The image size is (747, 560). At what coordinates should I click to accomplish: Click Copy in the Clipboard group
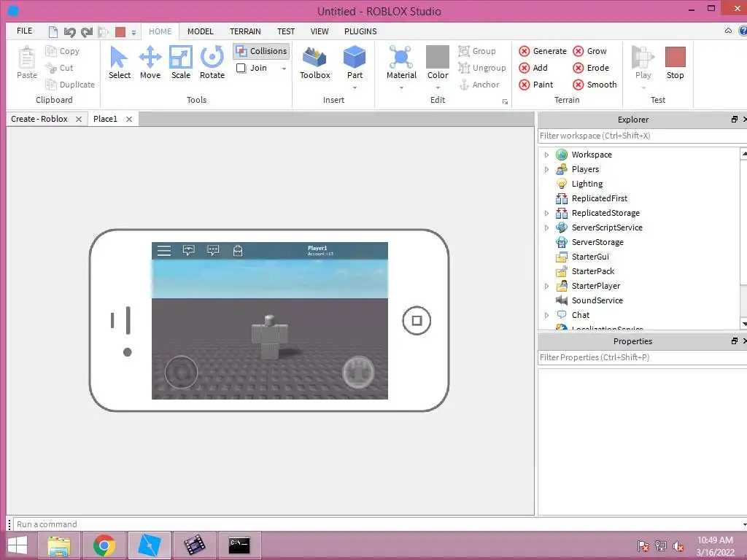click(63, 51)
